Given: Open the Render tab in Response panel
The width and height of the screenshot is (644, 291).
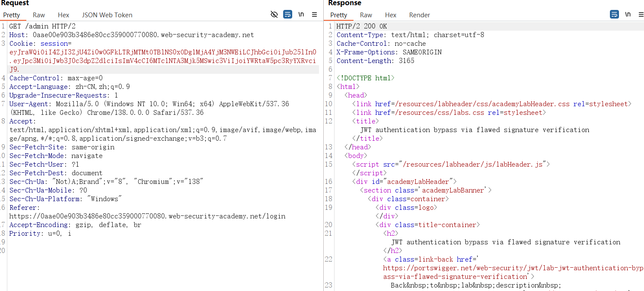Looking at the screenshot, I should click(x=420, y=15).
